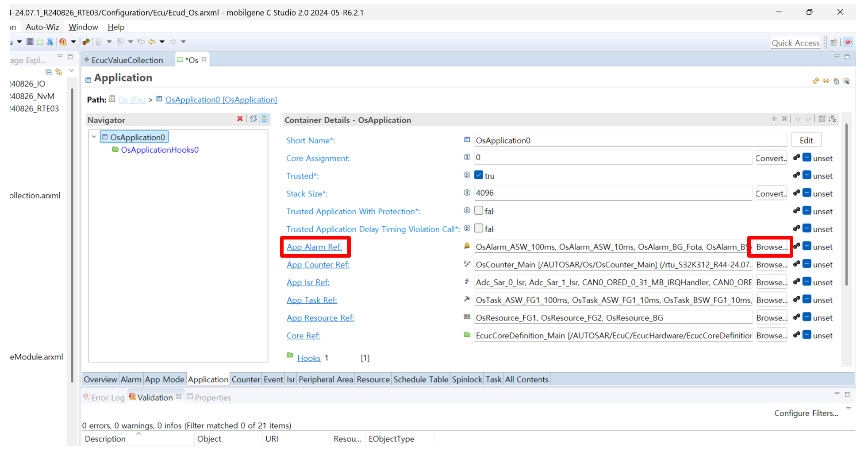
Task: Click the Link with Editor icon in explorer
Action: click(x=58, y=72)
